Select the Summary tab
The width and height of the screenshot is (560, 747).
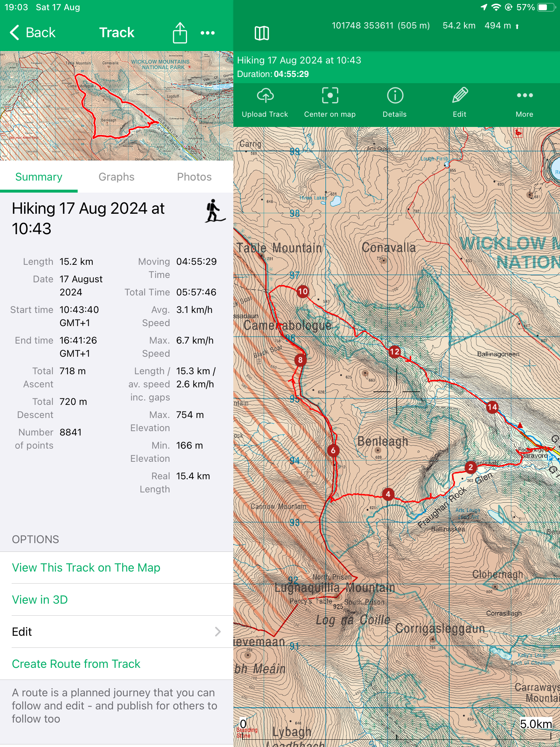tap(39, 177)
